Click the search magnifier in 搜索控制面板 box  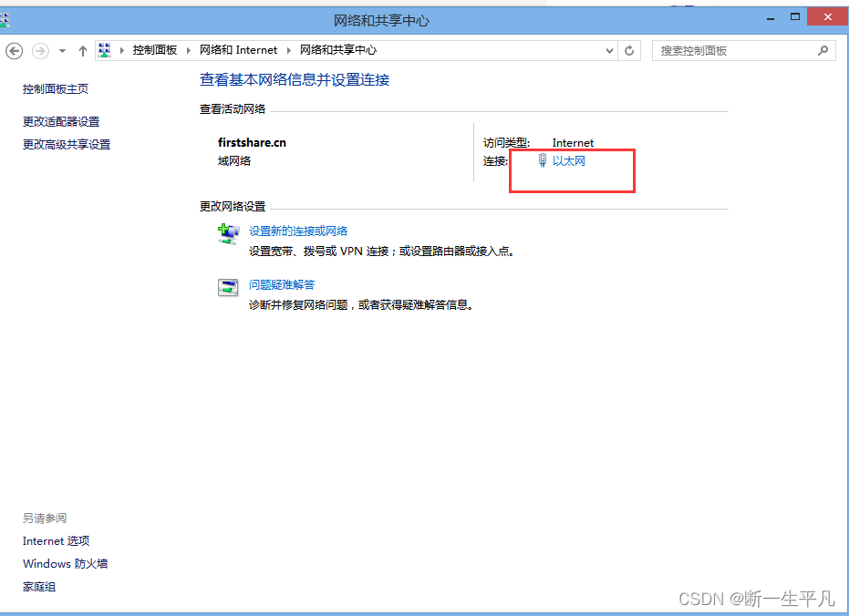click(822, 49)
